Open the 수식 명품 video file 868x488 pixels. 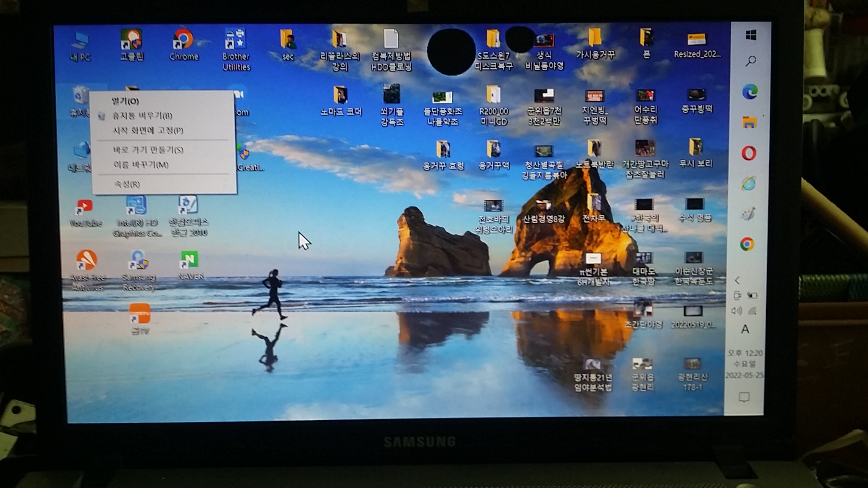click(x=695, y=210)
